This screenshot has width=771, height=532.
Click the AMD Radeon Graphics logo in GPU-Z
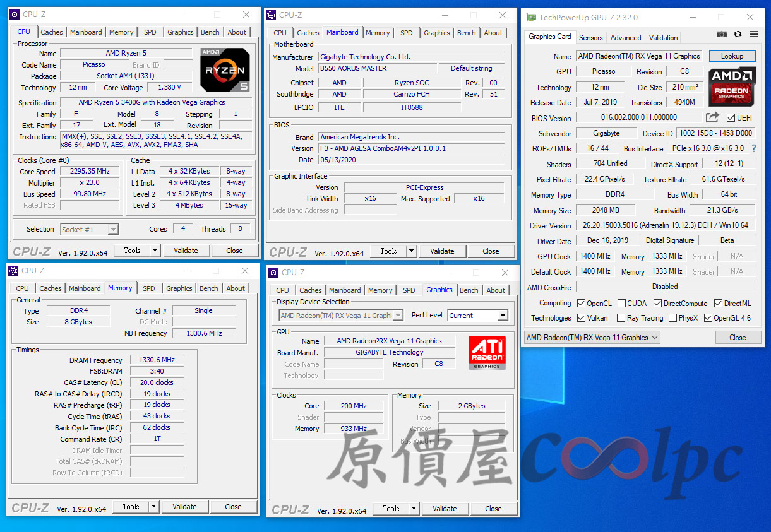point(732,86)
